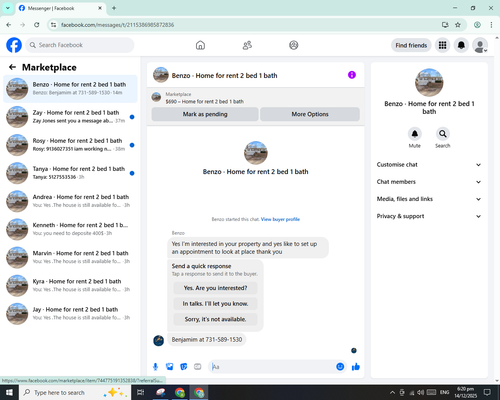The width and height of the screenshot is (500, 400).
Task: Open Task View on the taskbar
Action: click(141, 392)
